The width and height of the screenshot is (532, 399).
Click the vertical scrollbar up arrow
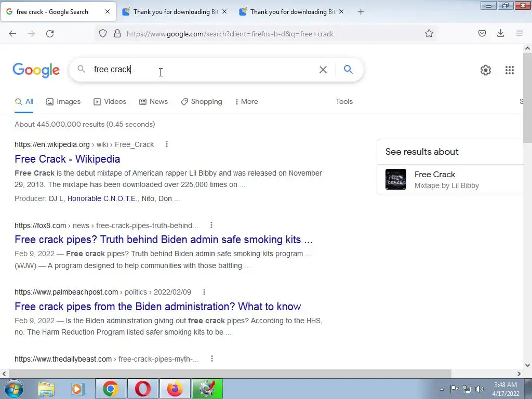click(x=528, y=48)
